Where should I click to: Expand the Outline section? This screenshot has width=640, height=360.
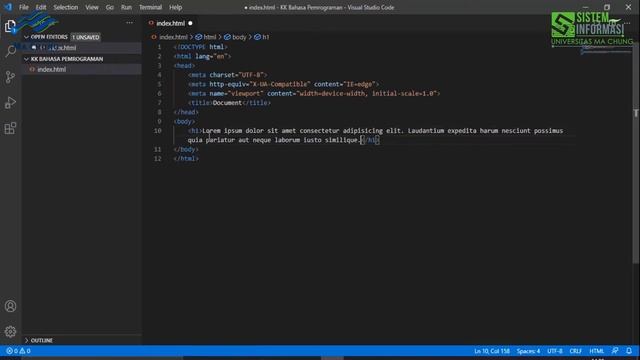click(38, 340)
